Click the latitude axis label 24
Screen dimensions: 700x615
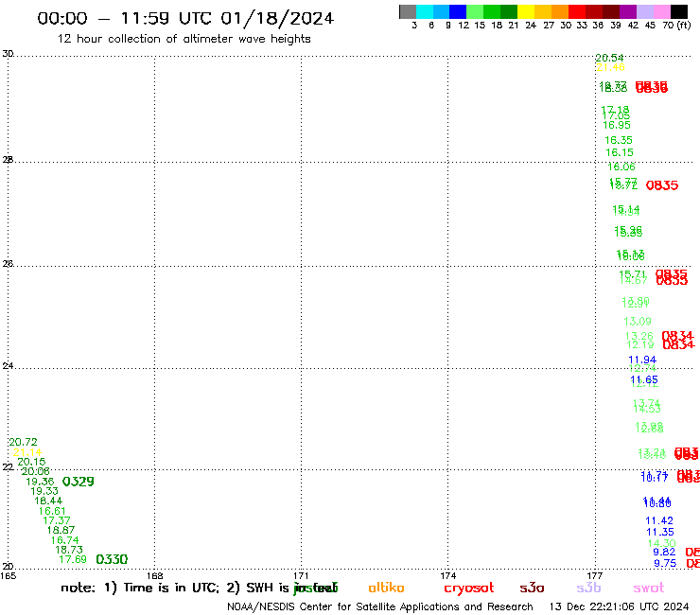8,366
